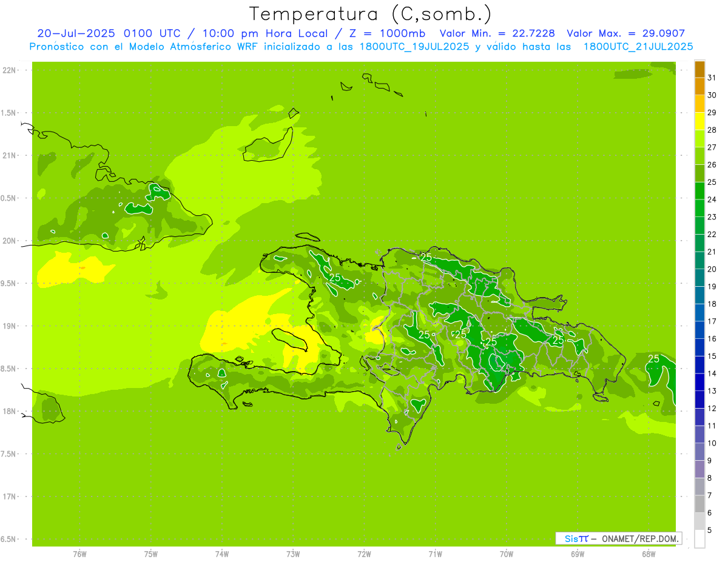Pick the 6–7 gray colorbar swatch

click(699, 504)
